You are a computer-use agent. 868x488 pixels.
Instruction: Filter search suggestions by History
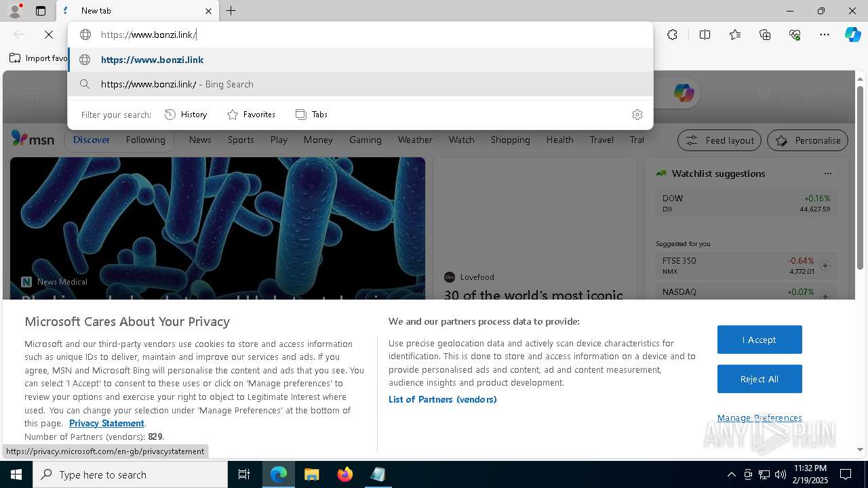click(186, 115)
